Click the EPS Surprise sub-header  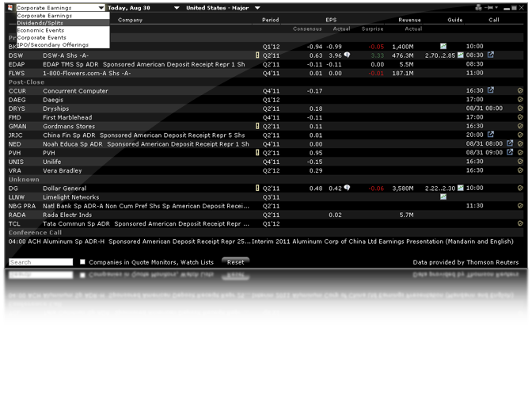click(373, 29)
